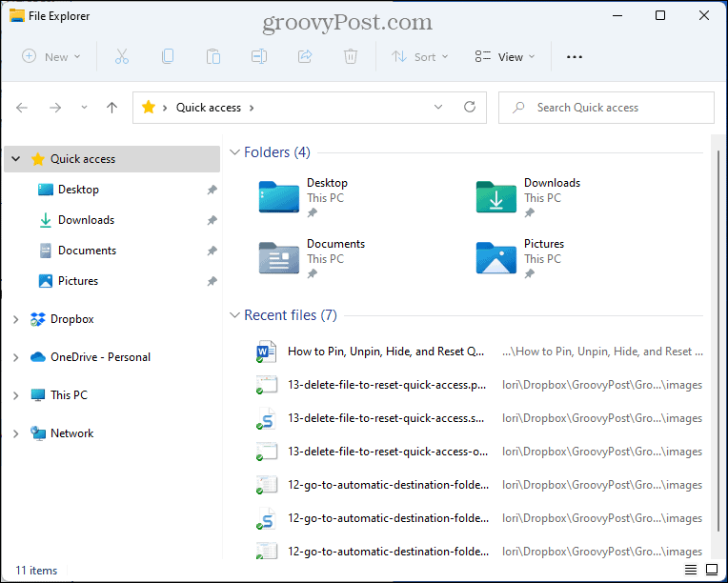Screen dimensions: 728x583
Task: Go forward with the right arrow
Action: pos(55,108)
